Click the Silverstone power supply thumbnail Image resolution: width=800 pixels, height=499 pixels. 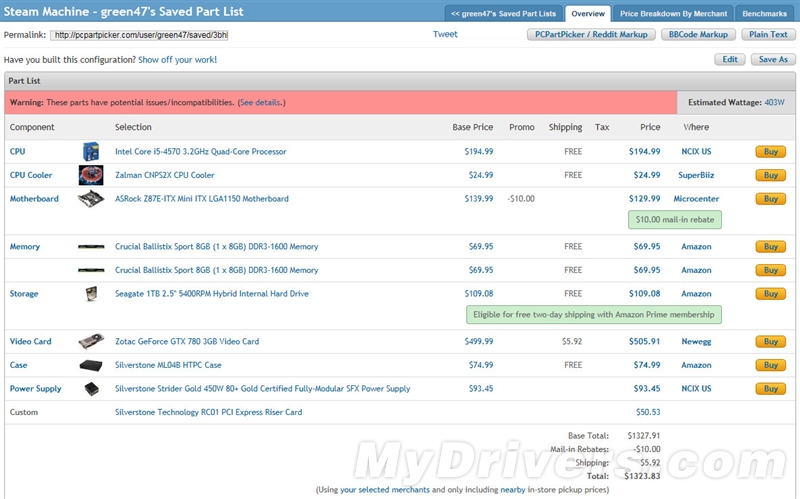[91, 389]
